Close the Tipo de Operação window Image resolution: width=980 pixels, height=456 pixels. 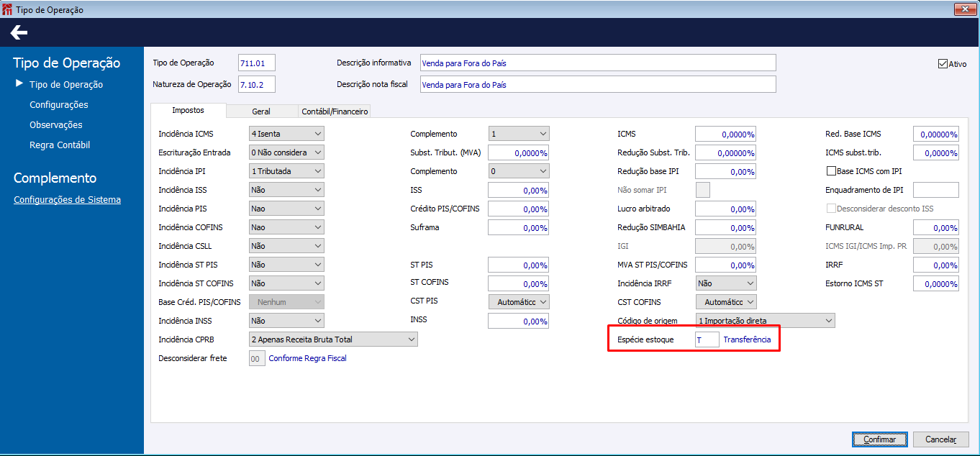(x=964, y=9)
